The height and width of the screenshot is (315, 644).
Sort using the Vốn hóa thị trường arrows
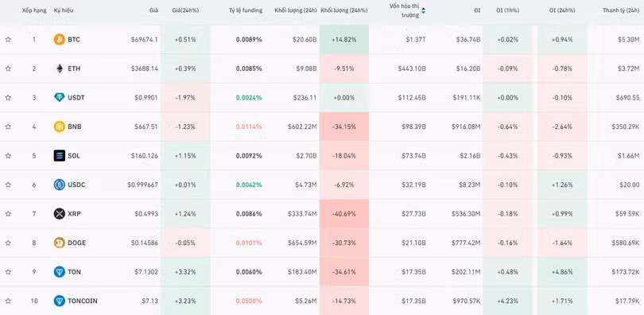(x=424, y=10)
